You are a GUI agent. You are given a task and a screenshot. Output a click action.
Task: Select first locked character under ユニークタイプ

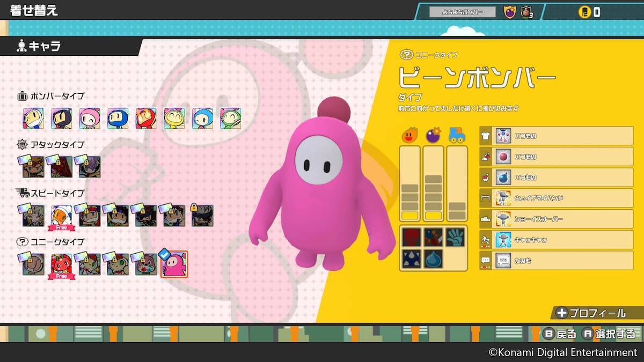pos(33,264)
